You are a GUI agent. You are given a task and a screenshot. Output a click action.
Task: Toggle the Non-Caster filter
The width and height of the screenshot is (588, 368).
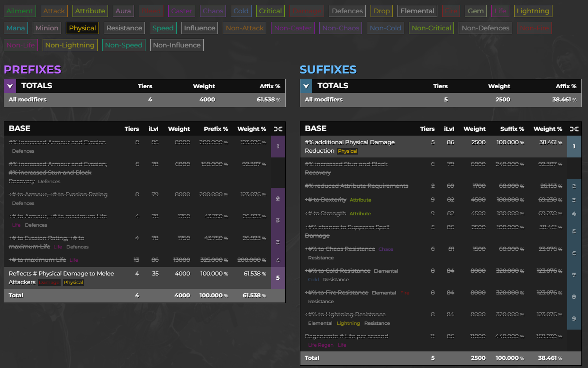(x=293, y=28)
